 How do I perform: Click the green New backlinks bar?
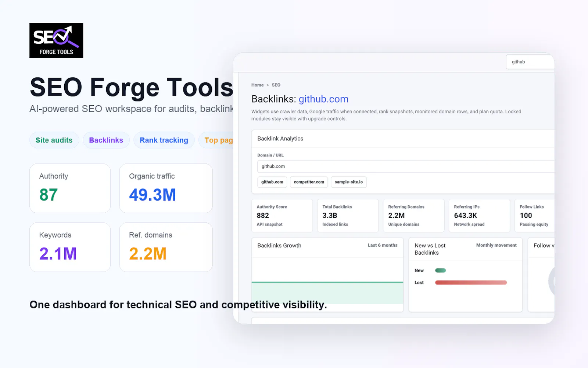pos(440,270)
